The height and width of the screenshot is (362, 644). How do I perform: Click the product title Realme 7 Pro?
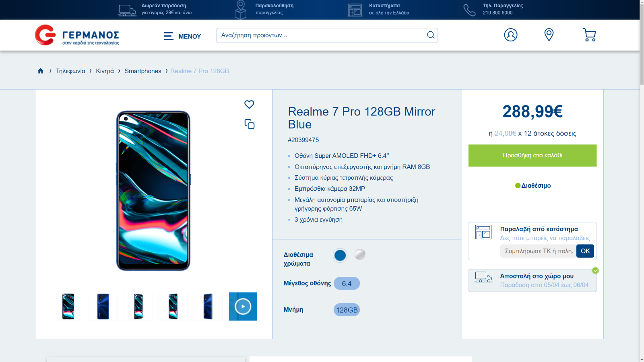[x=361, y=118]
